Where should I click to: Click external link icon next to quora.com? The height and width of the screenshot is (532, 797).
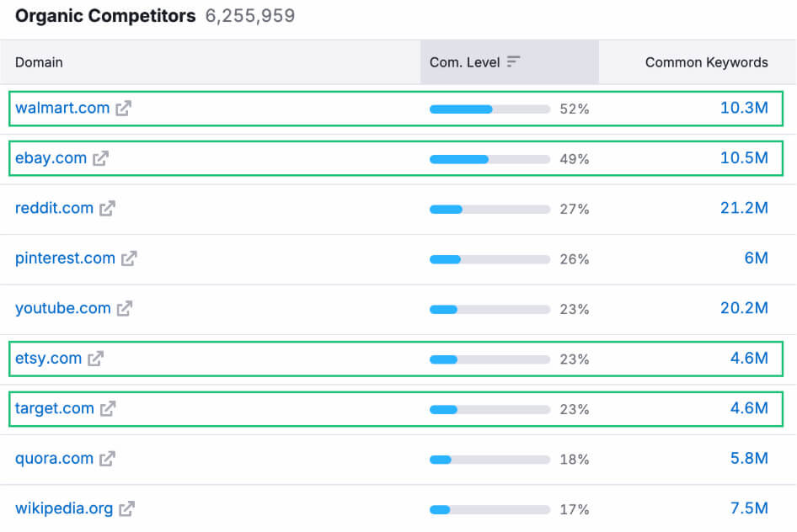pos(107,459)
